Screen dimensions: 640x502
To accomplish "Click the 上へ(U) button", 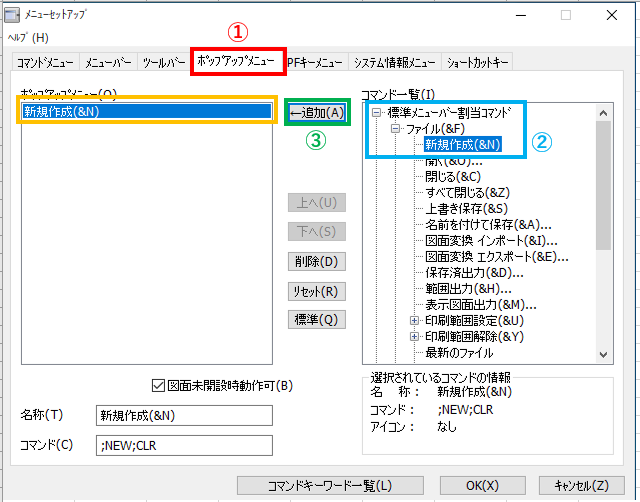I will (317, 202).
